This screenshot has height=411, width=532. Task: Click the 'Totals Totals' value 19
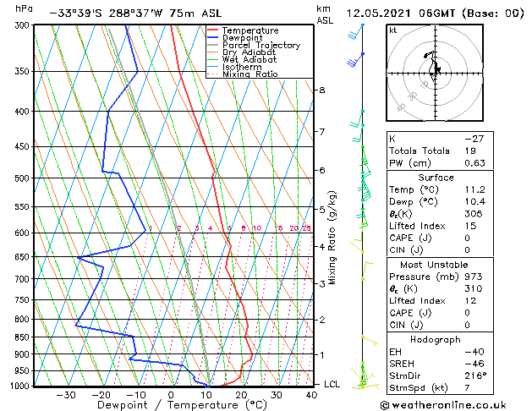[x=470, y=151]
